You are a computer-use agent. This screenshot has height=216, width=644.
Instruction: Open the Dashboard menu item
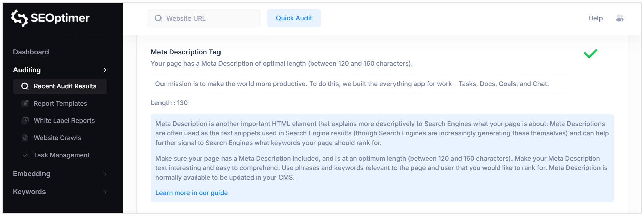31,52
